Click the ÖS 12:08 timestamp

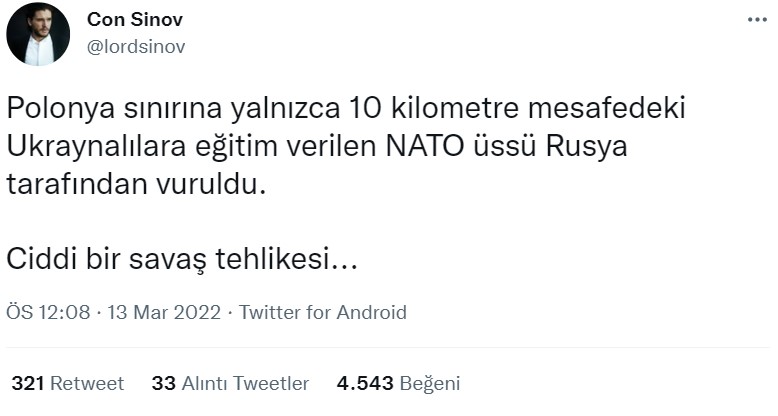pyautogui.click(x=48, y=312)
